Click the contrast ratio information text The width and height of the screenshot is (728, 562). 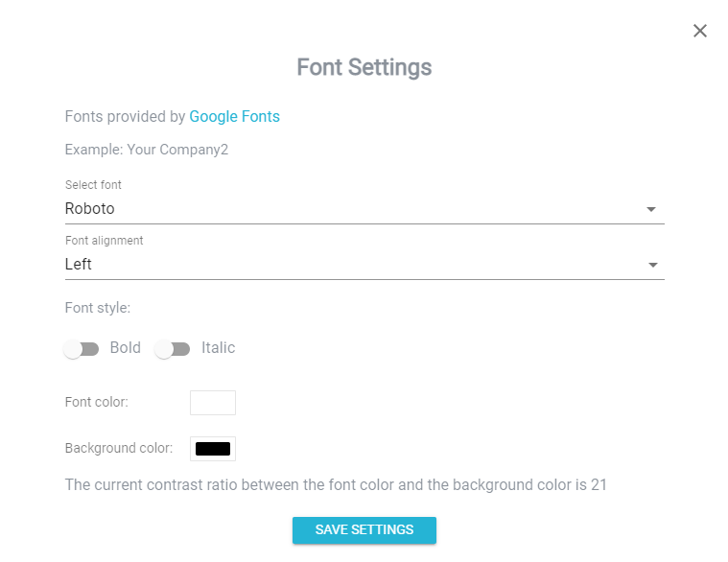click(336, 485)
